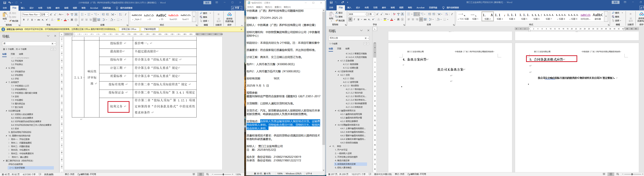Image resolution: width=644 pixels, height=176 pixels.
Task: Clear all formatting in left Word ribbon
Action: [68, 14]
